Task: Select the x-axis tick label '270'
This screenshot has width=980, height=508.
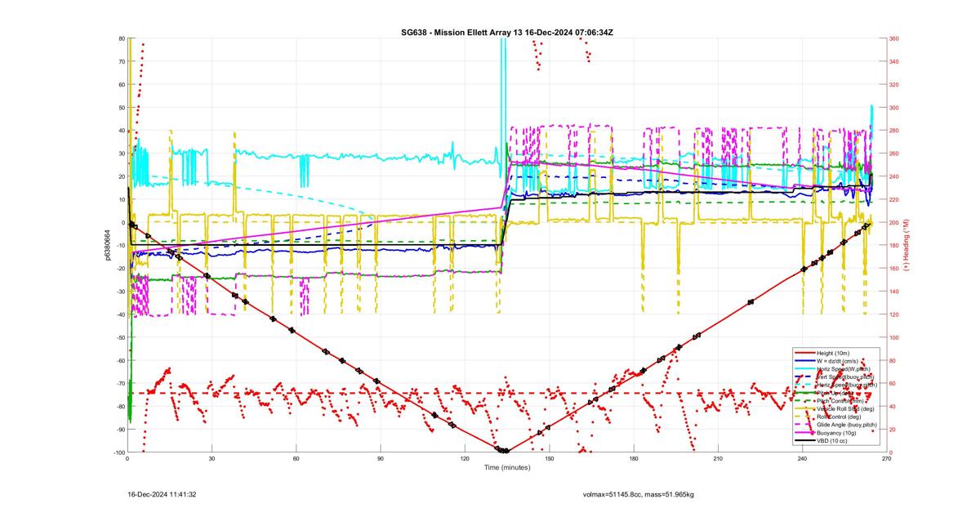Action: 886,459
